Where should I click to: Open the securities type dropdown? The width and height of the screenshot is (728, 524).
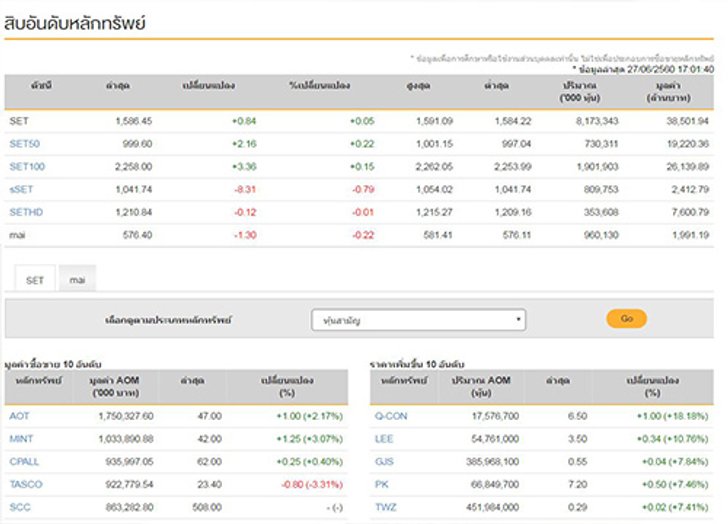418,320
